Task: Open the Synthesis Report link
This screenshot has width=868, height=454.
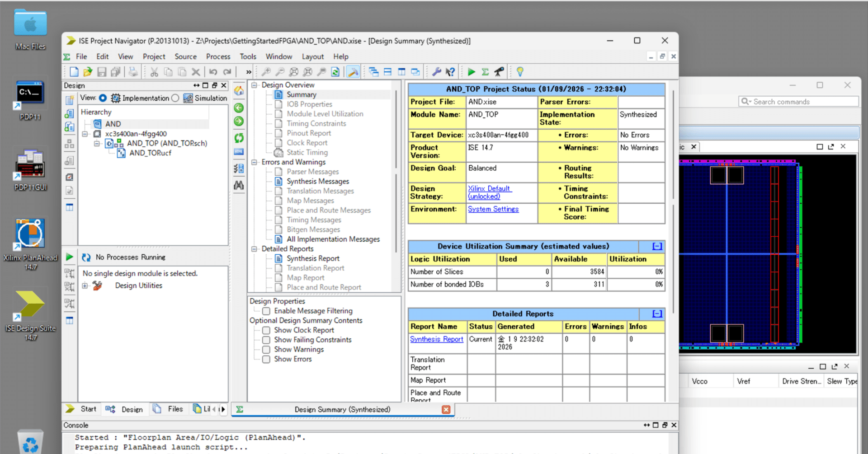Action: tap(436, 339)
